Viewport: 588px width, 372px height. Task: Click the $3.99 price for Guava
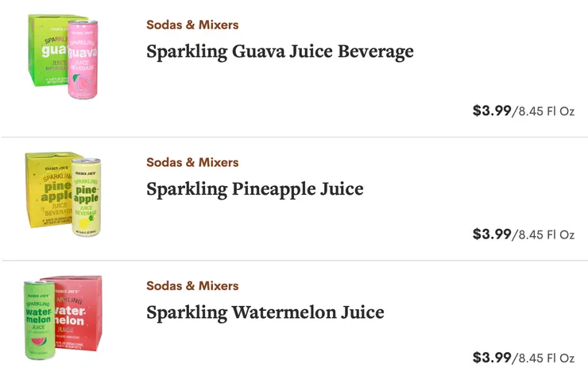click(x=492, y=110)
